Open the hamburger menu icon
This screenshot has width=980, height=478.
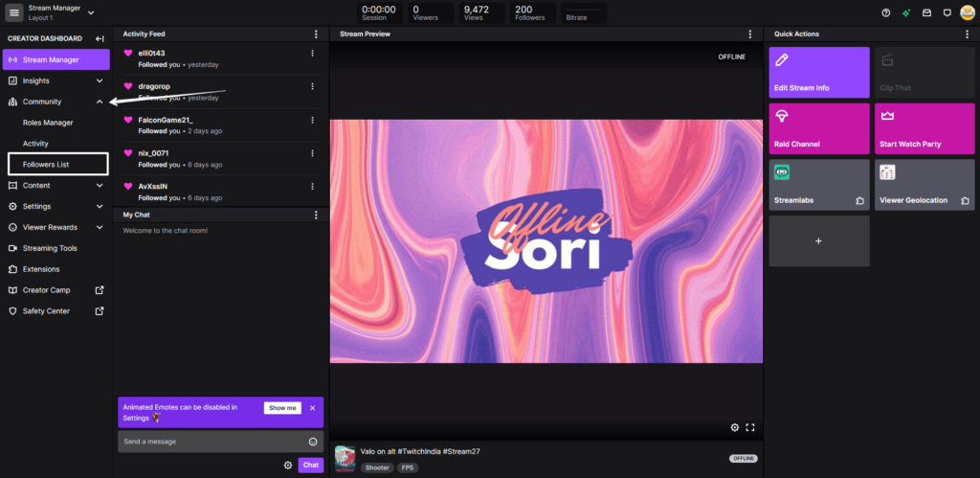(14, 12)
